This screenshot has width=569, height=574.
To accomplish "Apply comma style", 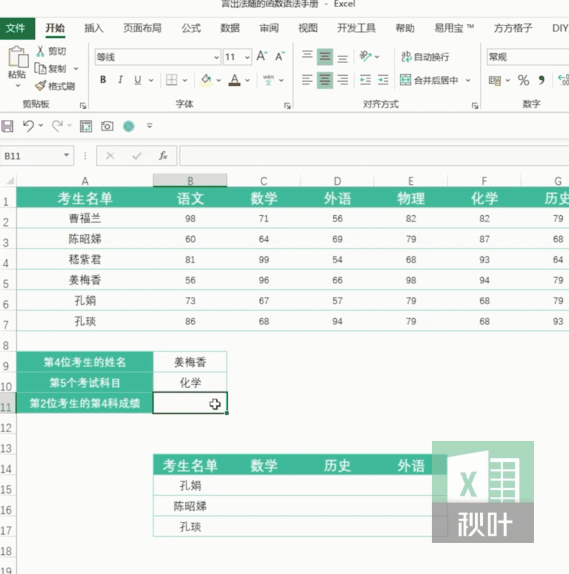I will (541, 80).
